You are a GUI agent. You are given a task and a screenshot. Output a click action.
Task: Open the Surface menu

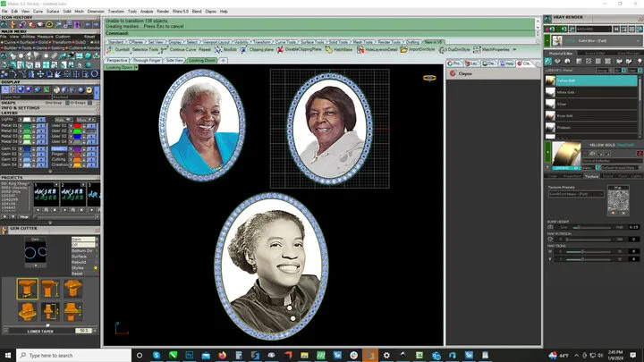pyautogui.click(x=53, y=12)
